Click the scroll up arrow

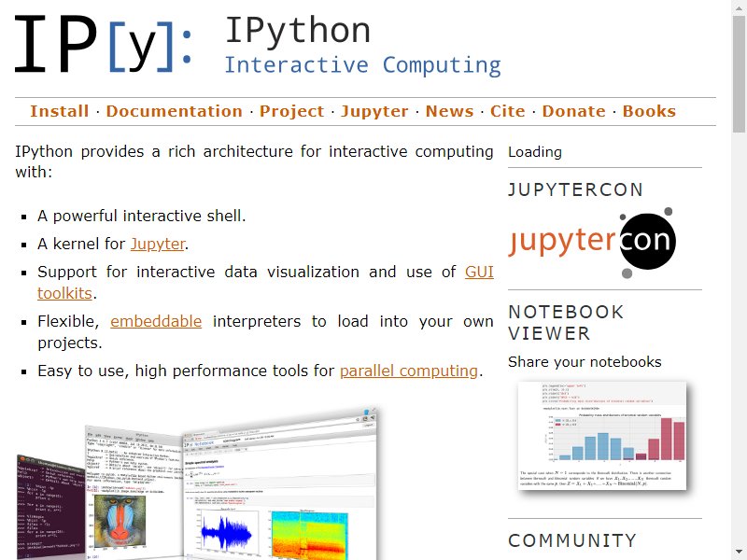pos(739,7)
